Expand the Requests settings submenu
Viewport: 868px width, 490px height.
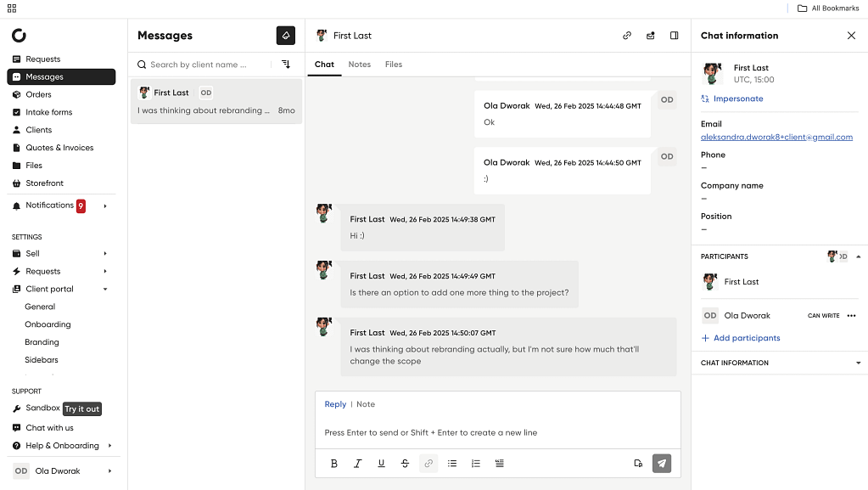click(105, 272)
